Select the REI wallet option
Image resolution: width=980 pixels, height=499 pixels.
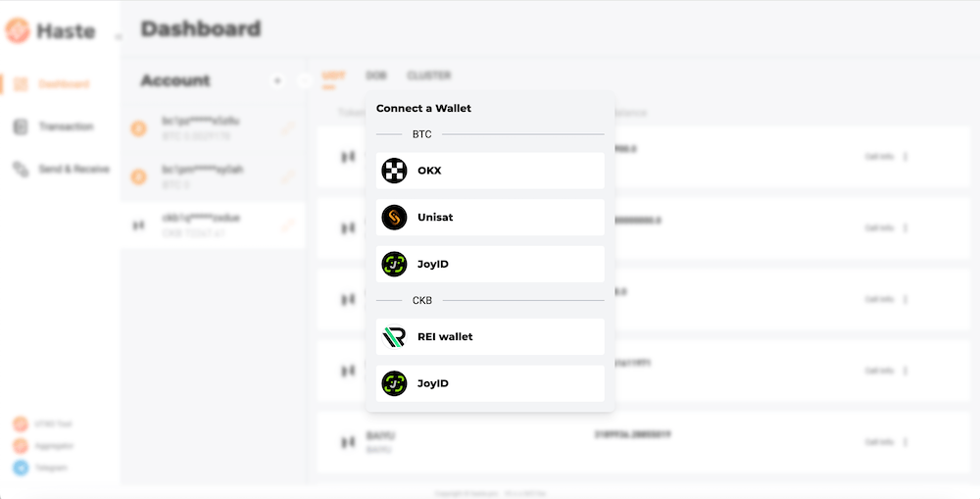490,336
